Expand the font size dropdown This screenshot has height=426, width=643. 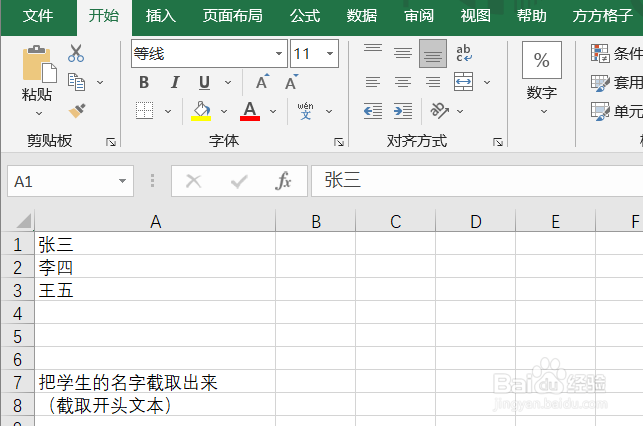[330, 53]
